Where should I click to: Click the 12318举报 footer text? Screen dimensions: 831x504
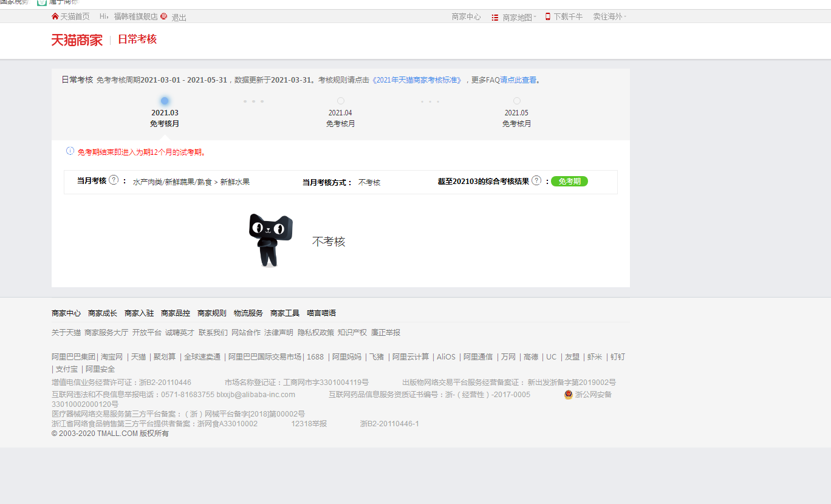(309, 424)
